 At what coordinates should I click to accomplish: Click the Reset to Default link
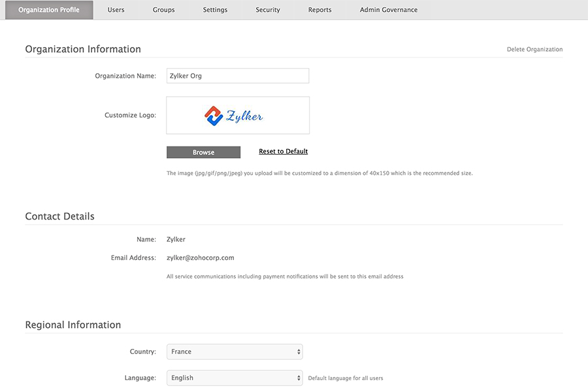pos(283,152)
